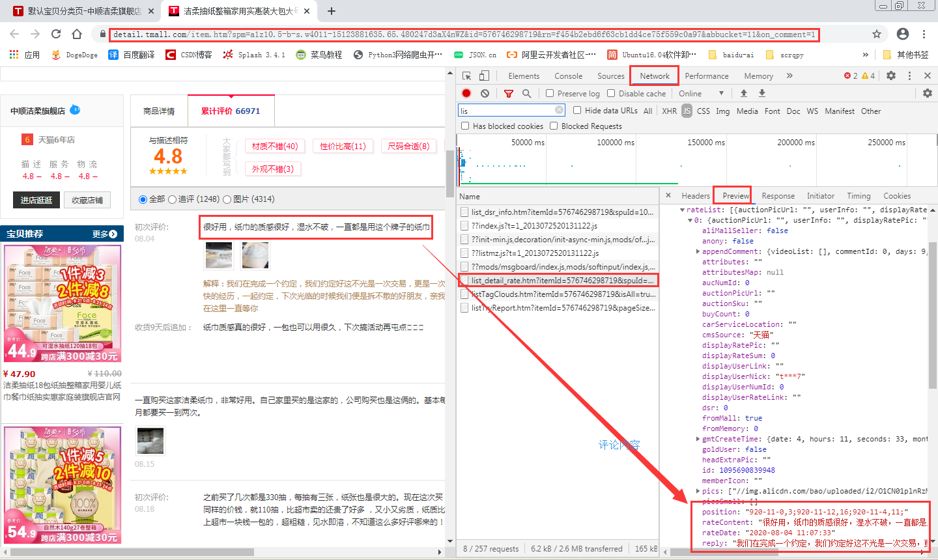
Task: Open the Response tab
Action: click(x=778, y=196)
